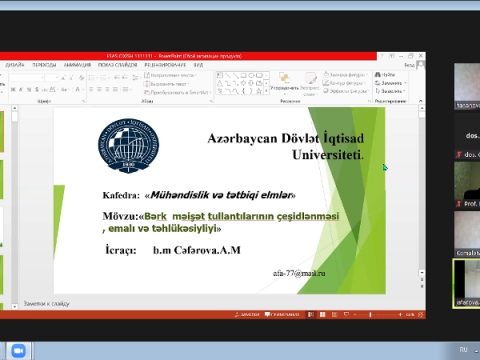Expand the shapes gallery more arrow
The width and height of the screenshot is (480, 360).
coord(266,91)
